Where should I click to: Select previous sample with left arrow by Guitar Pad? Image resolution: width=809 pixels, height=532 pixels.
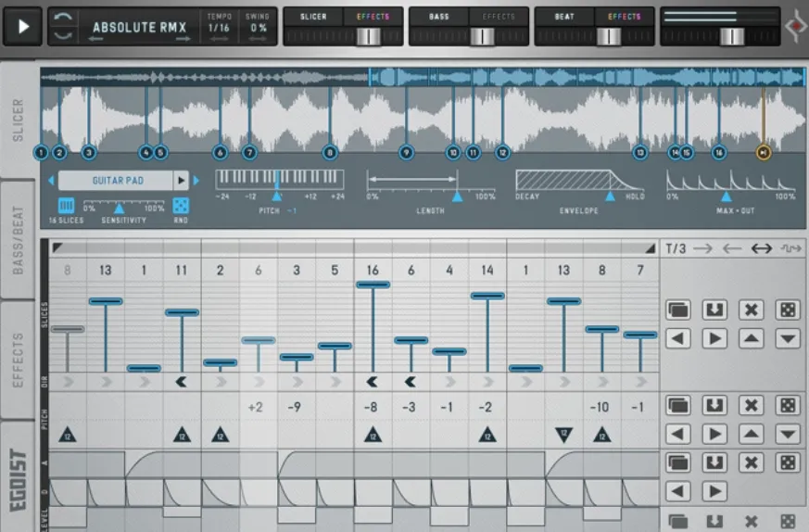click(51, 181)
